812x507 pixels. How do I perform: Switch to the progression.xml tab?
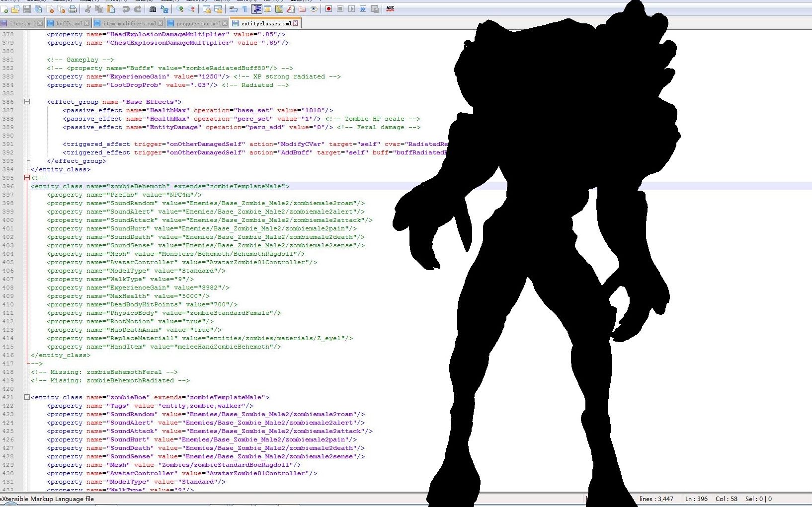pyautogui.click(x=197, y=23)
